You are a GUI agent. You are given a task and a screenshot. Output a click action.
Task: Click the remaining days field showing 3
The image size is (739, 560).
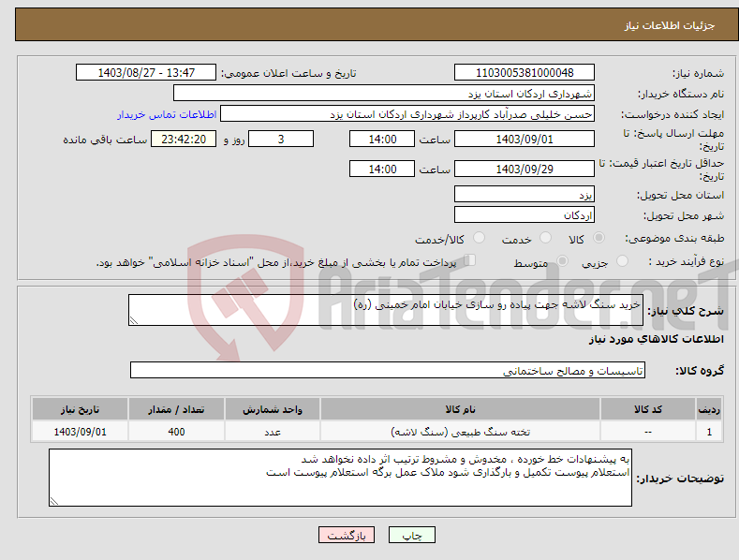click(x=281, y=139)
